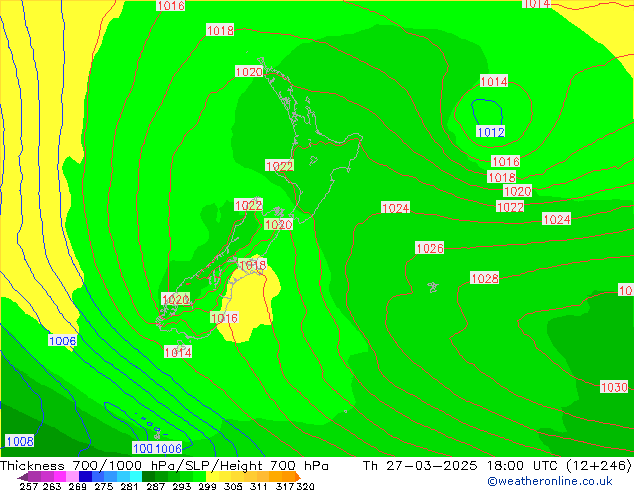Screen dimensions: 634x490
Task: Click the 269 legend value
Action: tap(78, 486)
